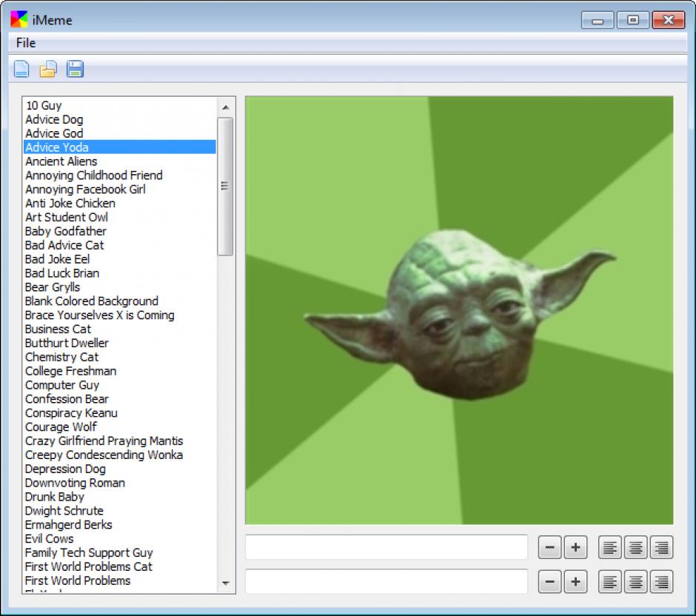This screenshot has width=696, height=616.
Task: Choose "Ancient Aliens" from the list
Action: tap(120, 161)
